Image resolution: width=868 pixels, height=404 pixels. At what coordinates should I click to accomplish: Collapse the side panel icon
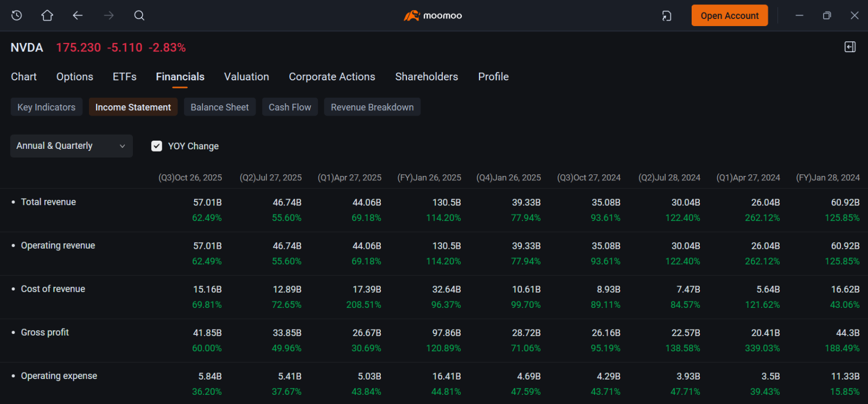click(x=850, y=47)
